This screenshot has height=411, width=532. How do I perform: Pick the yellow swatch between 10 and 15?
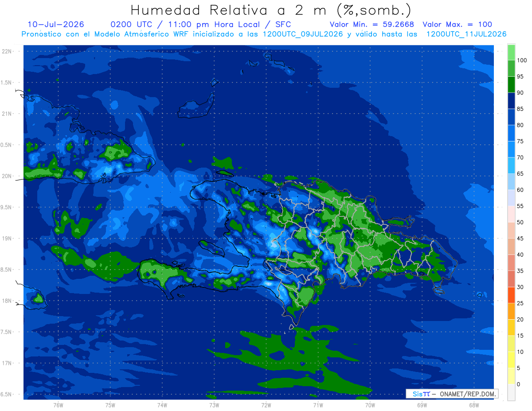point(511,344)
